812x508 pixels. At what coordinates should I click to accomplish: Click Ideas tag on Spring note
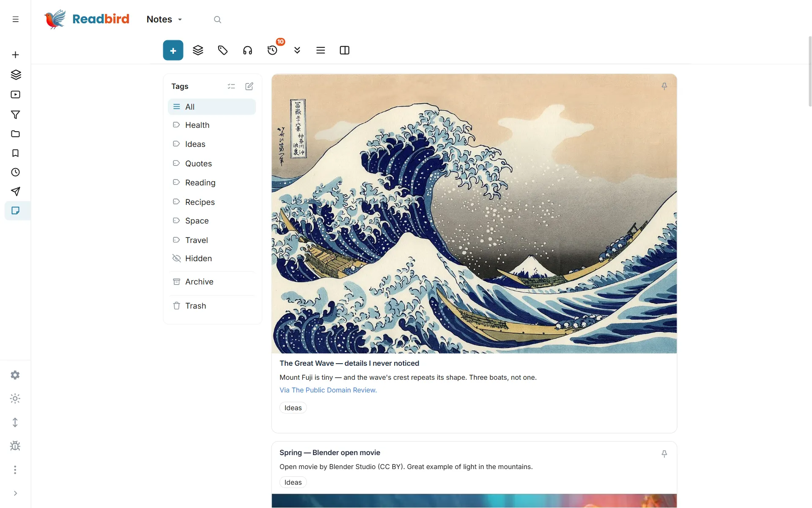coord(293,483)
